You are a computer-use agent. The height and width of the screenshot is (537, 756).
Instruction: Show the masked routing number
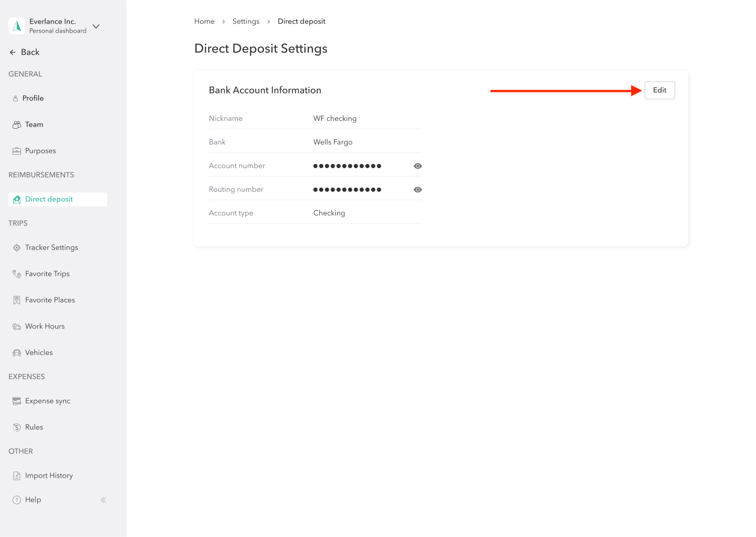point(417,189)
